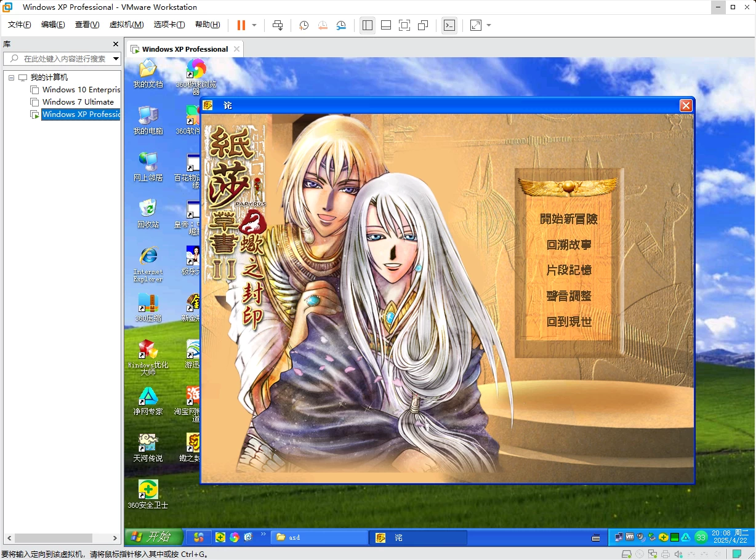The image size is (756, 560).
Task: Open 我的文档 desktop icon
Action: [148, 73]
